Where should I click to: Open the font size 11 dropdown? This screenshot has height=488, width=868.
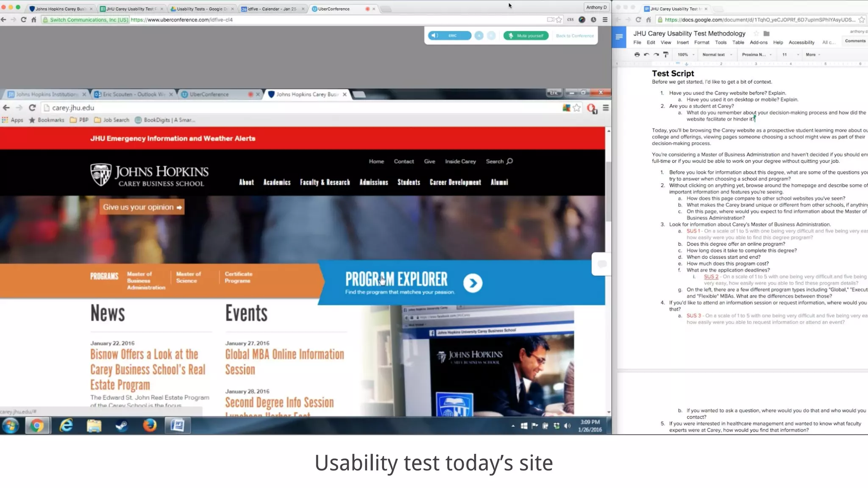click(x=790, y=55)
